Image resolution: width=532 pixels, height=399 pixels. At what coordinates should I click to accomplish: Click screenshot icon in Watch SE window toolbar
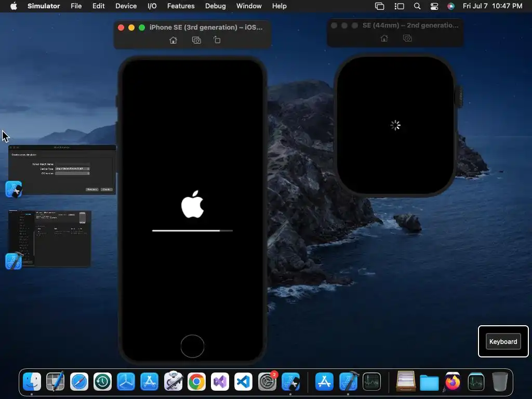tap(407, 38)
